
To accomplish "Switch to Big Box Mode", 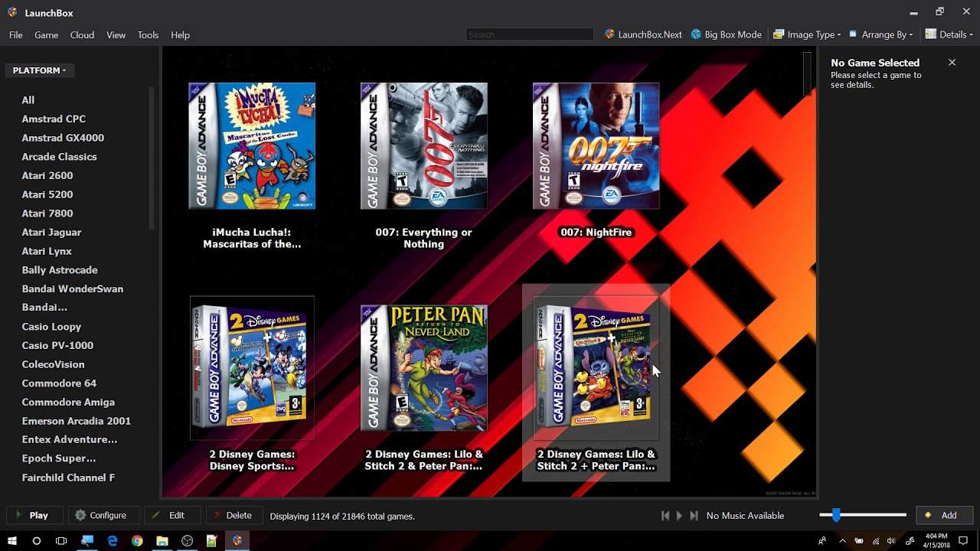I will pos(726,34).
